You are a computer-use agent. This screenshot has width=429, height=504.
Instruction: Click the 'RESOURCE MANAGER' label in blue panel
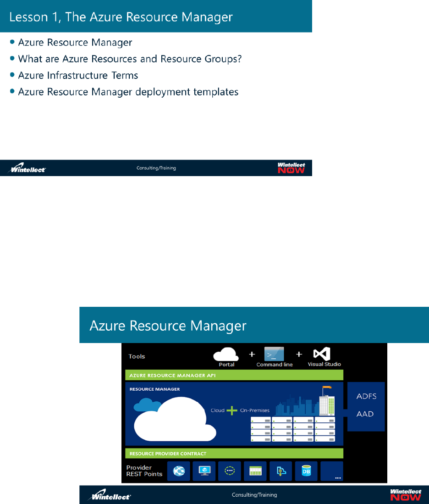154,389
